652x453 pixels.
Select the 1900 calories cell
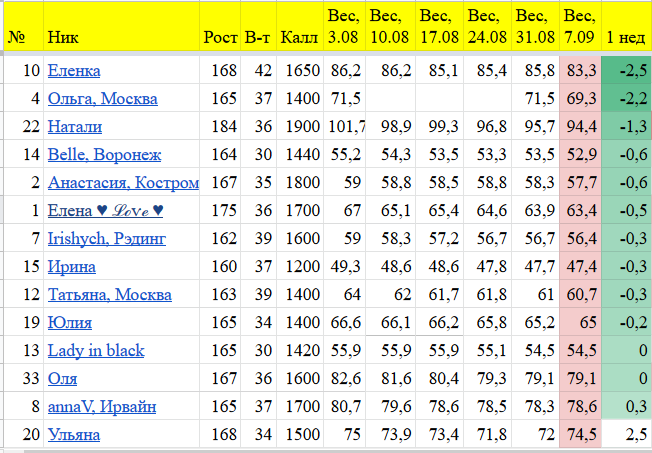(299, 127)
